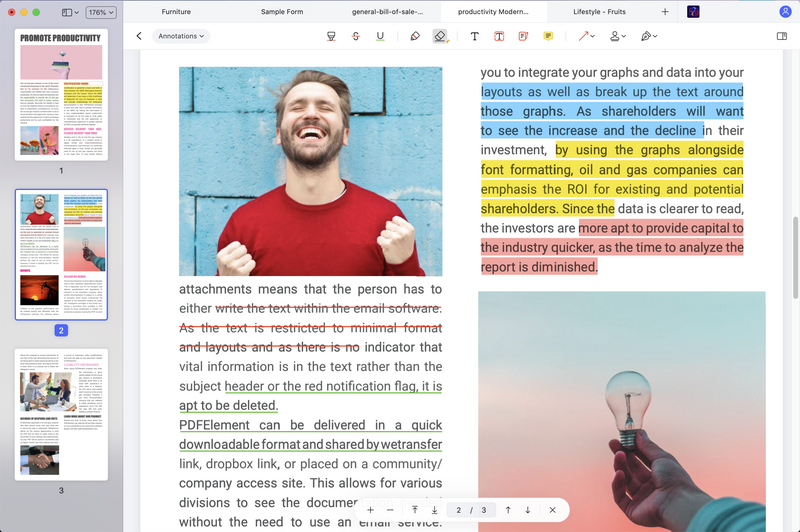800x532 pixels.
Task: Toggle the eraser tool
Action: point(440,36)
